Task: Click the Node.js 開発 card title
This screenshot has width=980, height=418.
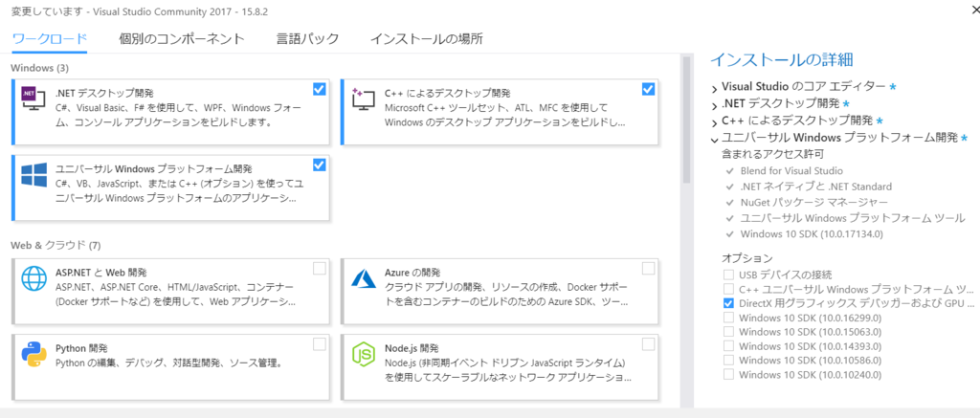Action: point(412,348)
